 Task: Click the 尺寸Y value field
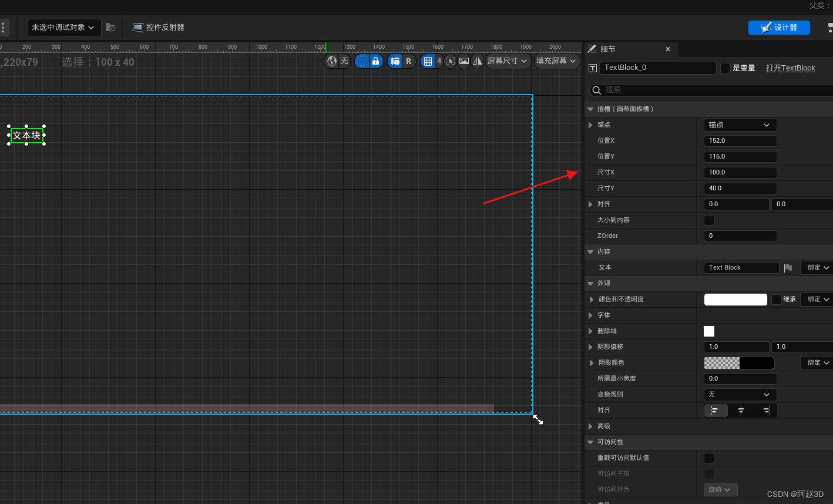pos(740,189)
